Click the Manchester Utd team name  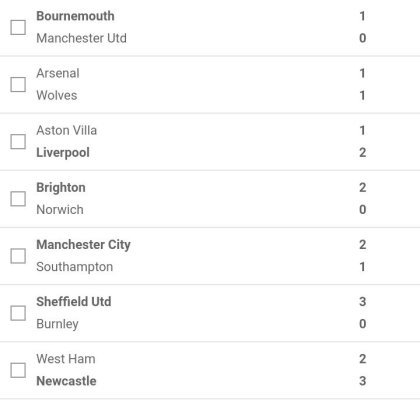pyautogui.click(x=81, y=38)
